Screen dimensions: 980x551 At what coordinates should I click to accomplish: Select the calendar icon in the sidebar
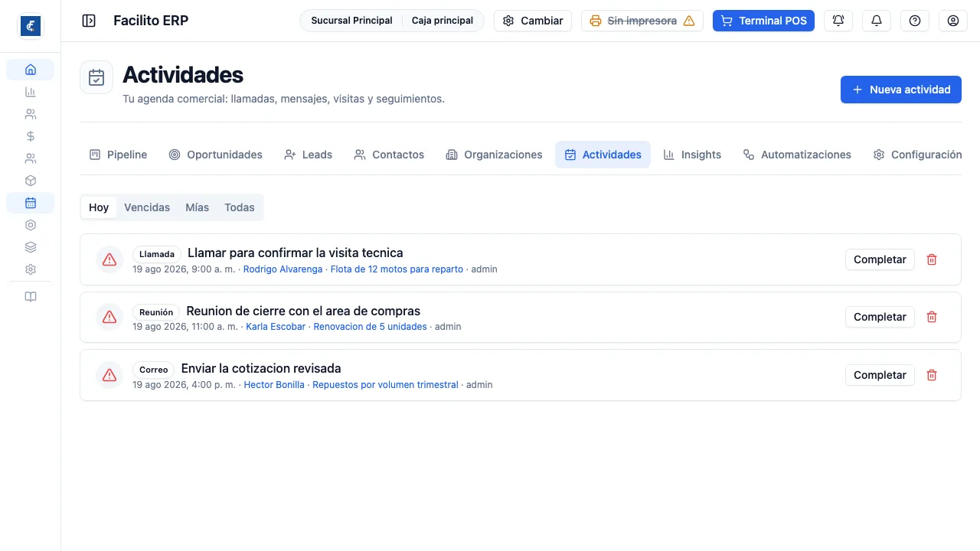point(31,203)
